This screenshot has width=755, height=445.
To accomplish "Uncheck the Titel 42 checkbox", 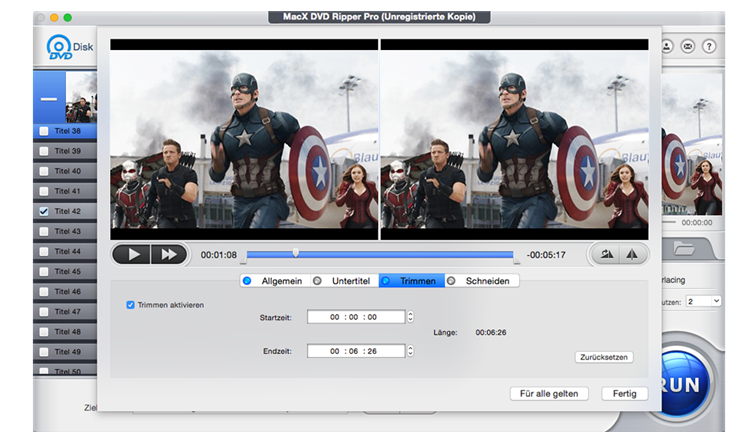I will [x=44, y=211].
